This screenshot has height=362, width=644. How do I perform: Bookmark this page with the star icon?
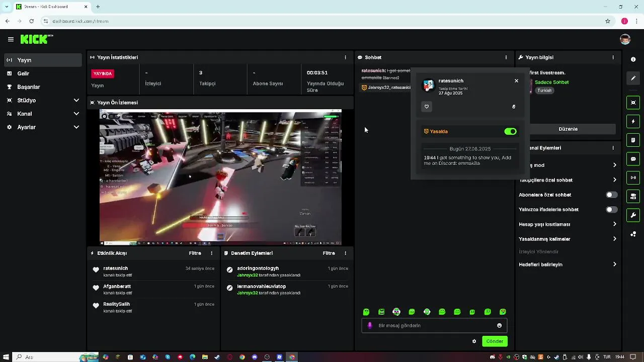point(608,21)
